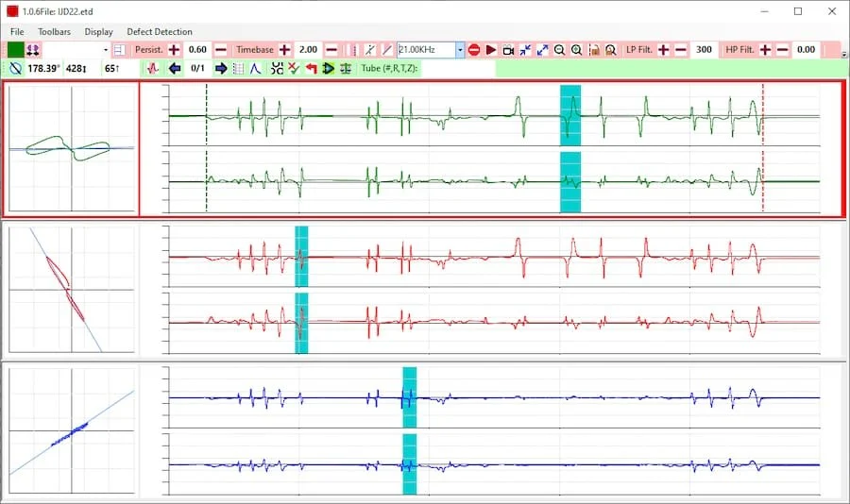
Task: Click the LP filter value 300
Action: click(x=704, y=50)
